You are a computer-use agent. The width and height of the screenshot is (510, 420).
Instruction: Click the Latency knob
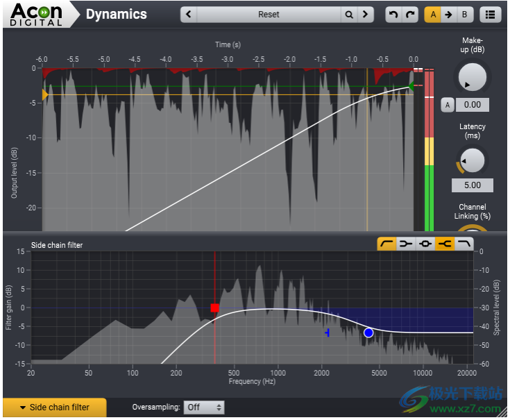point(473,161)
